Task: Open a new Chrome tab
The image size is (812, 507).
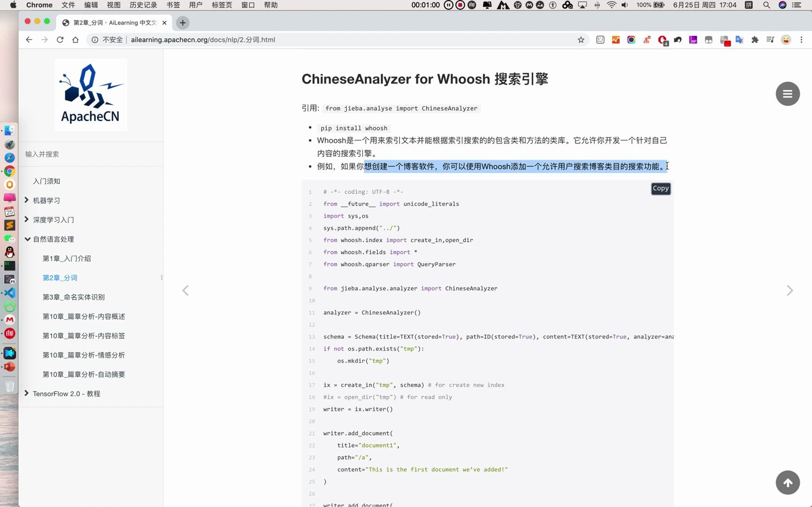Action: [x=183, y=23]
